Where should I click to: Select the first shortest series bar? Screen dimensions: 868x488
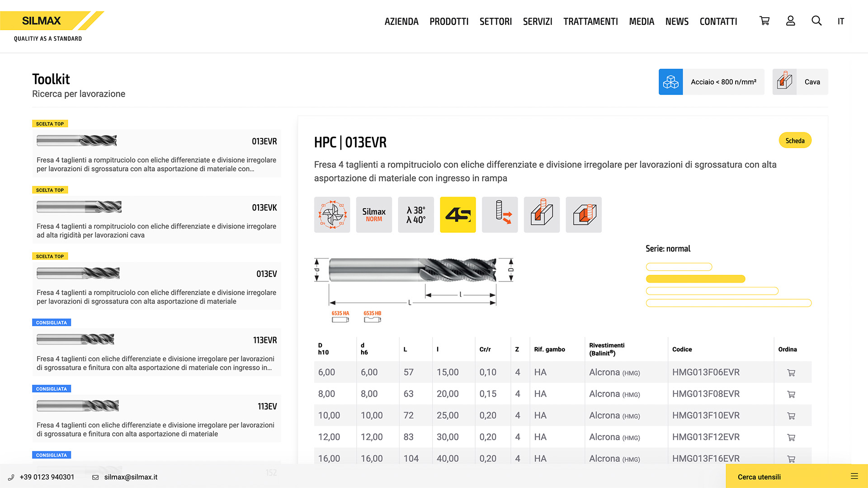[679, 267]
